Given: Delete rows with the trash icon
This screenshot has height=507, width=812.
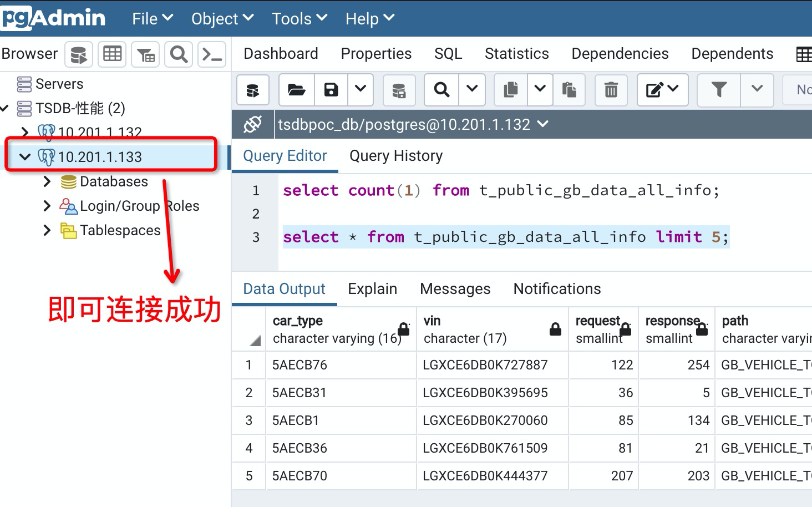Looking at the screenshot, I should tap(611, 90).
